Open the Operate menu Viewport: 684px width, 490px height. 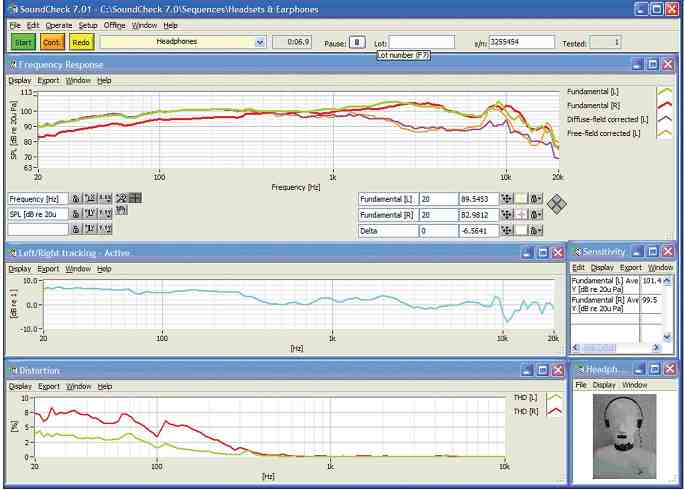[59, 25]
